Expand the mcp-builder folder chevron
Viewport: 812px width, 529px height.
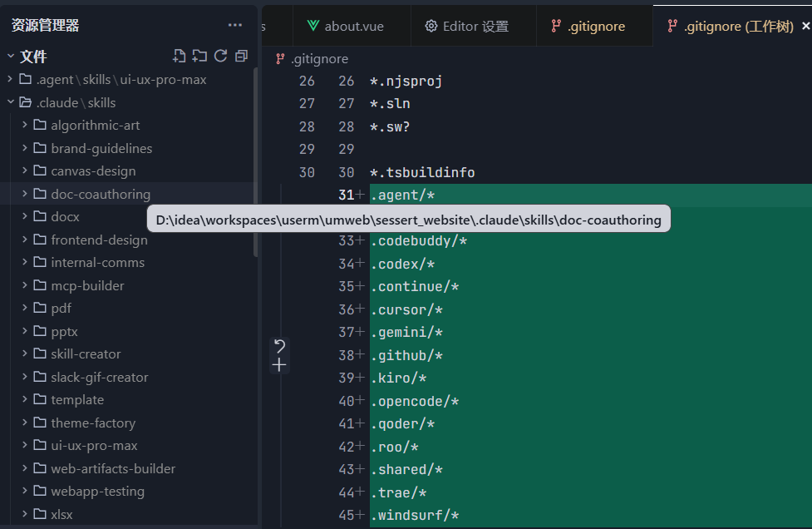[25, 285]
